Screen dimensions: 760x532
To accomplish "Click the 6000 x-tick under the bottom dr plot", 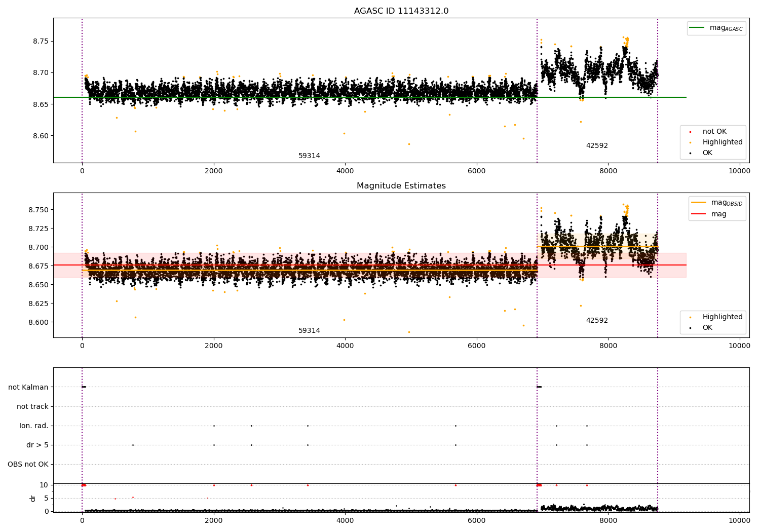I will [476, 521].
